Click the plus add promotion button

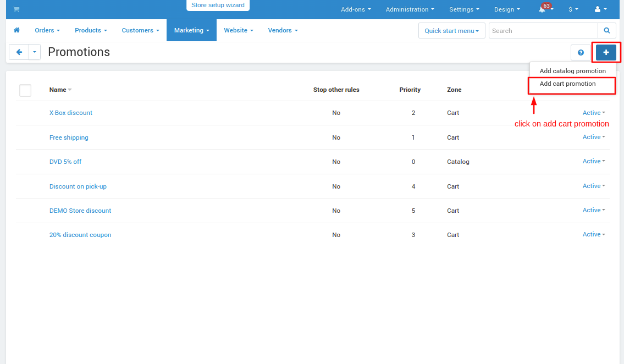click(606, 53)
